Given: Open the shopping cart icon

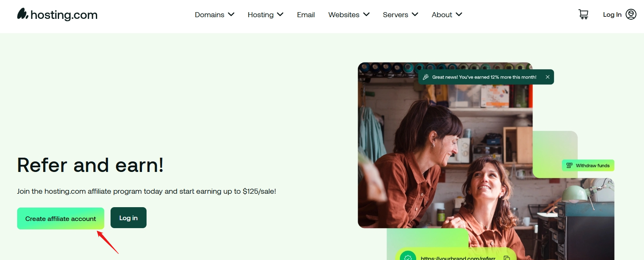Looking at the screenshot, I should point(583,14).
